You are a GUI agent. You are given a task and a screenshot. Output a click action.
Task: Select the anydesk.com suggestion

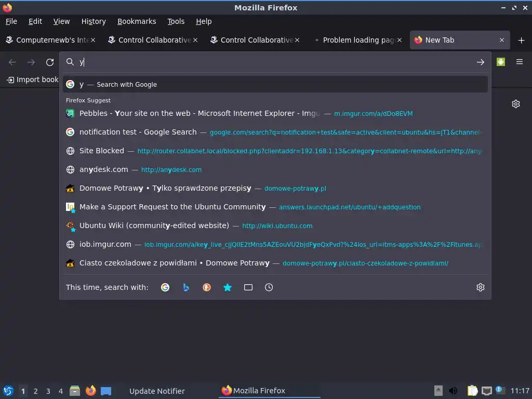275,169
